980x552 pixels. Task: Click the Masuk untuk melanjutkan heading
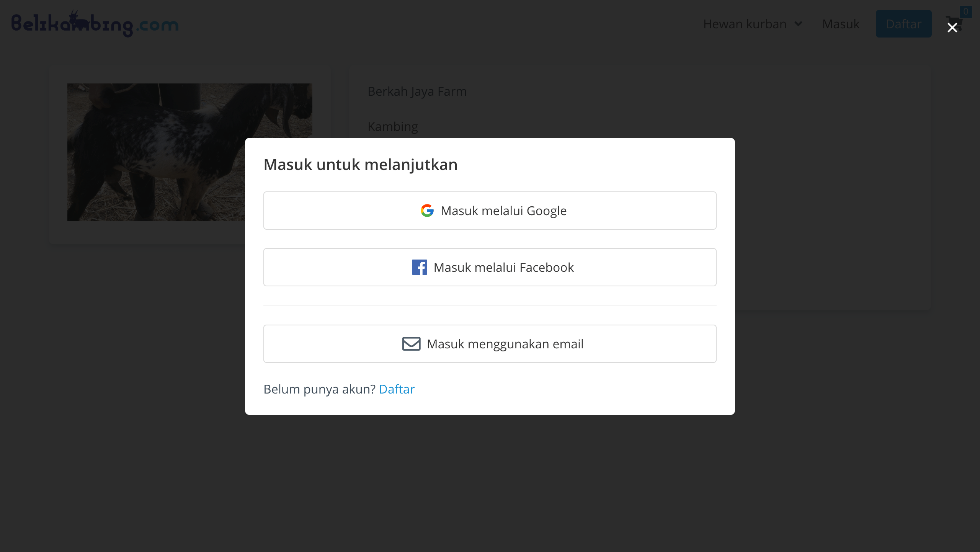tap(361, 165)
